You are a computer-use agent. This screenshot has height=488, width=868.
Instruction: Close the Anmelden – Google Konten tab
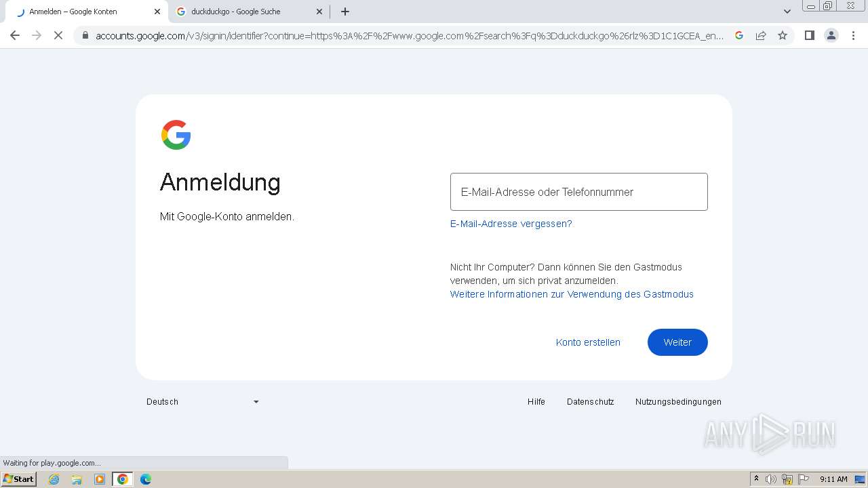pyautogui.click(x=157, y=12)
